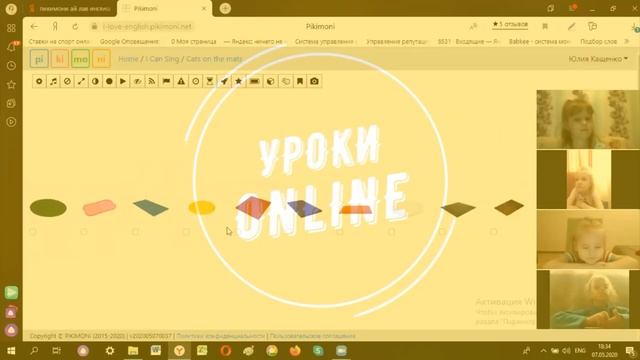Image resolution: width=640 pixels, height=360 pixels.
Task: Click the top girl webcam thumbnail
Action: pyautogui.click(x=588, y=119)
